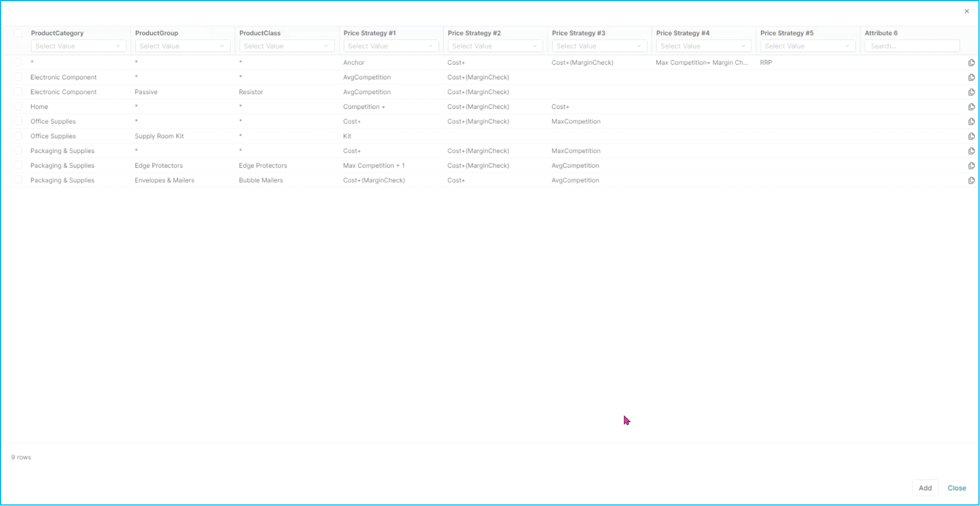Click the Resistor product class cell

point(251,92)
